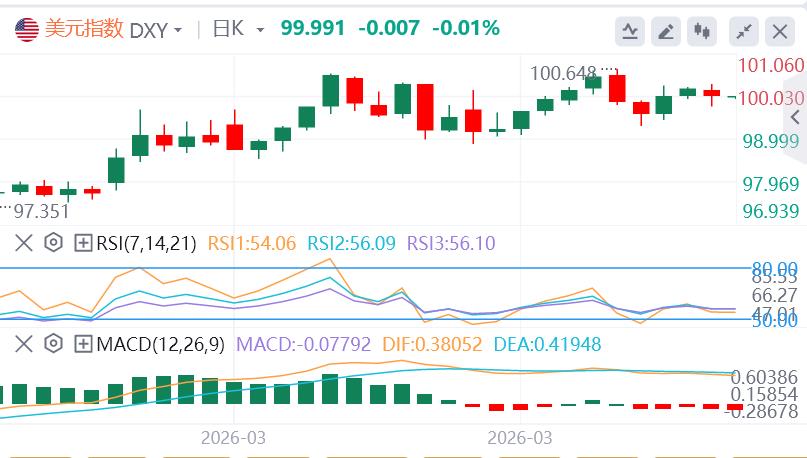Image resolution: width=807 pixels, height=458 pixels.
Task: Open the 日K timeframe dropdown
Action: (239, 30)
